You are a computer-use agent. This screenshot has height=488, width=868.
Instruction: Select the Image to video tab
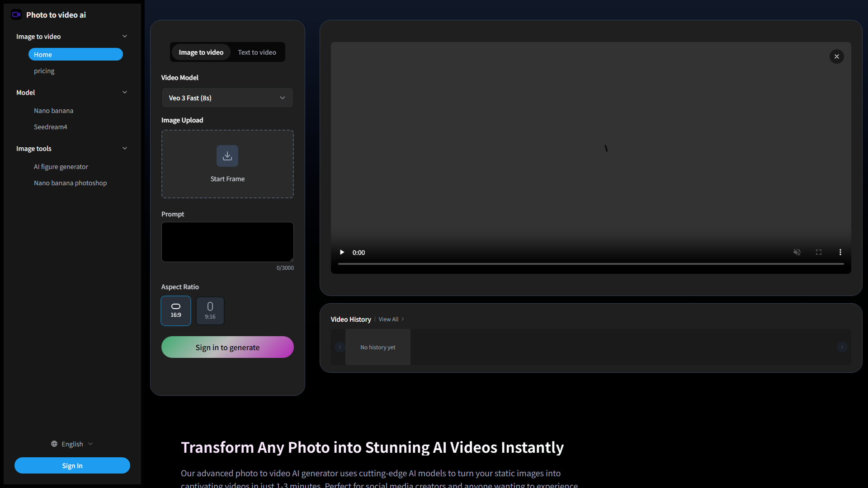[200, 52]
